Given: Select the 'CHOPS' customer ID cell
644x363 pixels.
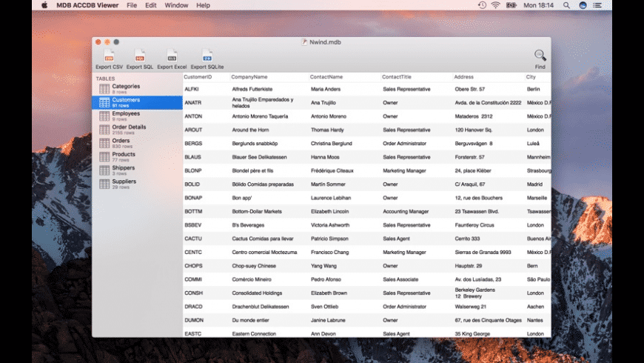Looking at the screenshot, I should [x=193, y=265].
